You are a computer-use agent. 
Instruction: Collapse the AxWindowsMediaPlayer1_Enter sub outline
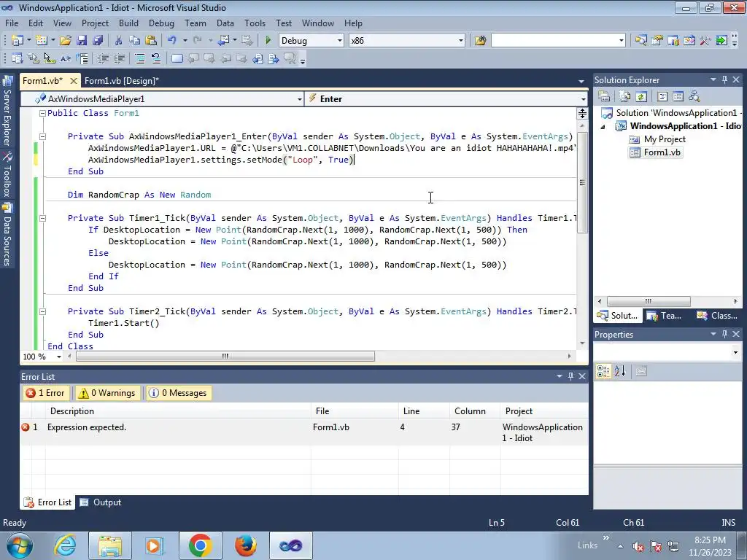(42, 136)
